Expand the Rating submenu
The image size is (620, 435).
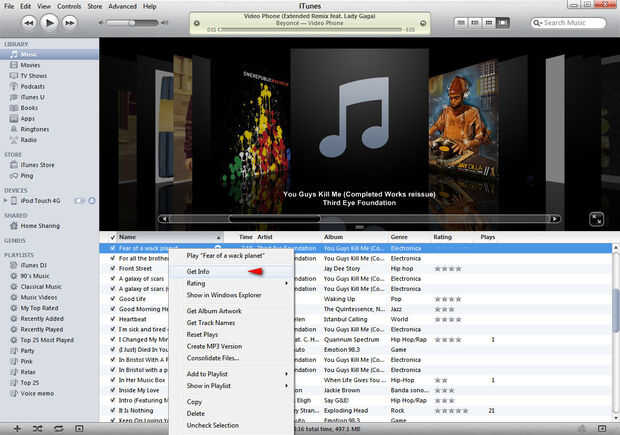click(232, 284)
